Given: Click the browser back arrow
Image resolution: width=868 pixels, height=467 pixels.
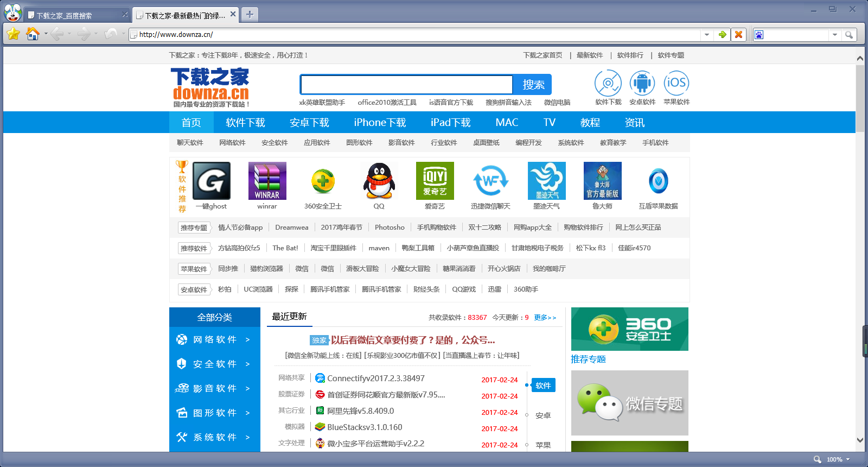Looking at the screenshot, I should coord(57,34).
